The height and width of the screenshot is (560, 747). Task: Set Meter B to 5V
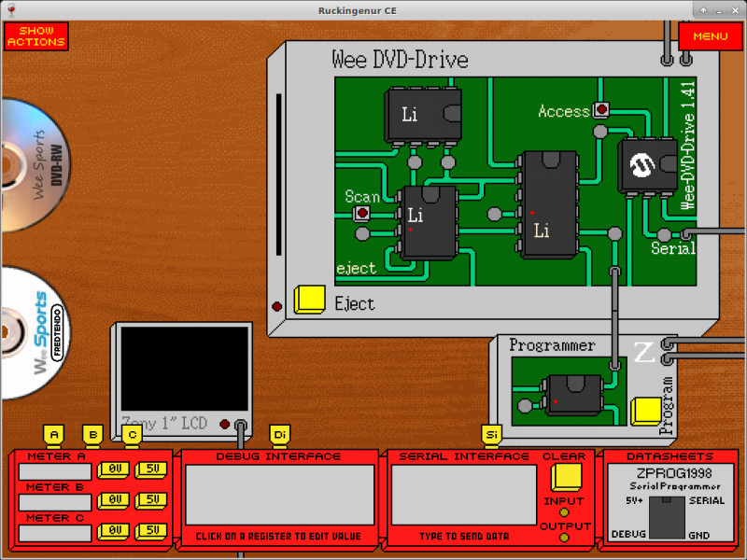tap(151, 501)
